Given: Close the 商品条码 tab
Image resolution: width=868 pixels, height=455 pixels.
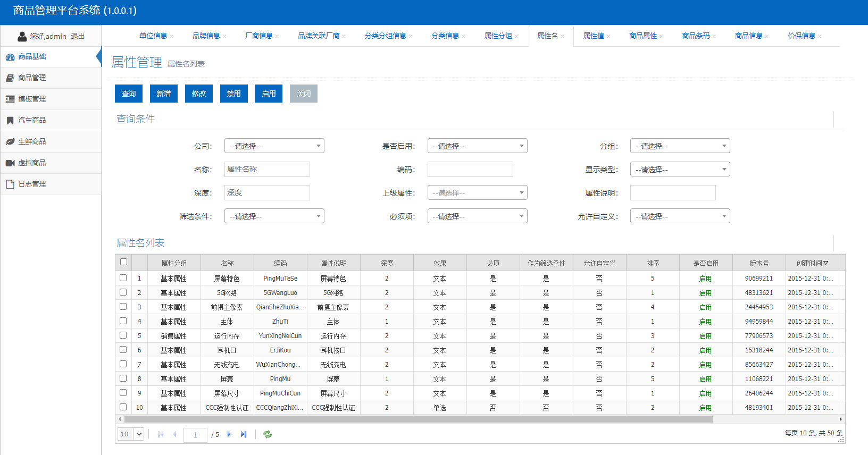Looking at the screenshot, I should click(714, 37).
